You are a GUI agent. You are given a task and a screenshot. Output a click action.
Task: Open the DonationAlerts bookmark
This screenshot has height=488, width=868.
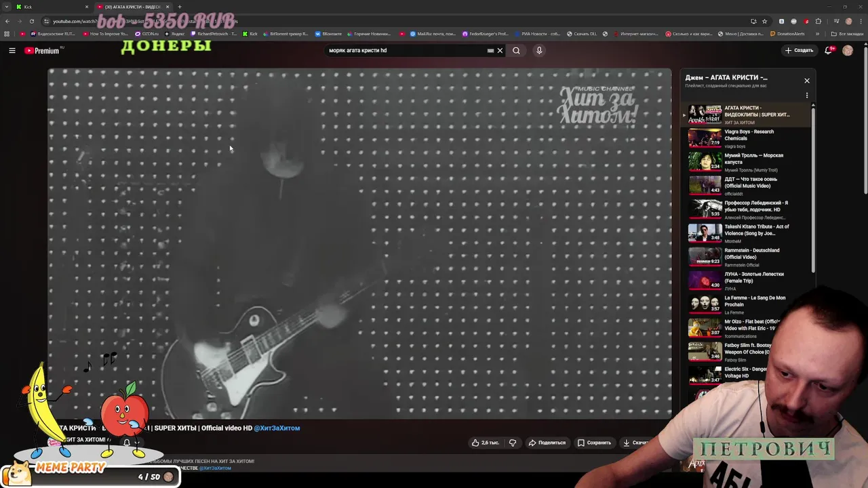pyautogui.click(x=787, y=34)
